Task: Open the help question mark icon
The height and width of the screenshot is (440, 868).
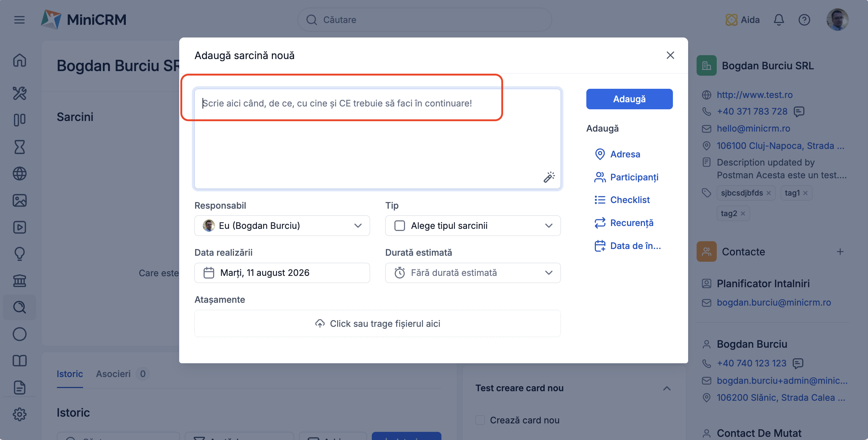Action: coord(804,20)
